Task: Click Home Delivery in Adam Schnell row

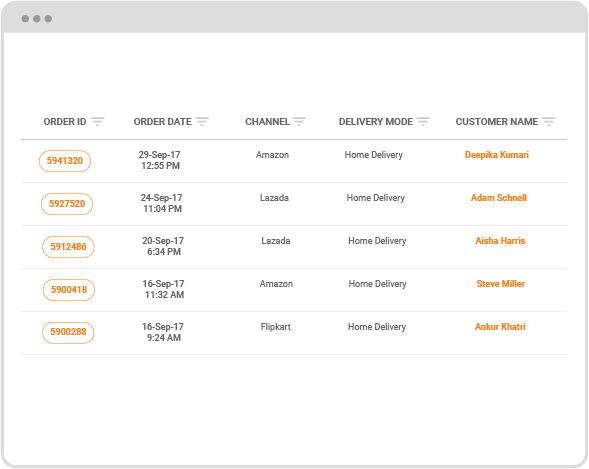Action: pos(376,198)
